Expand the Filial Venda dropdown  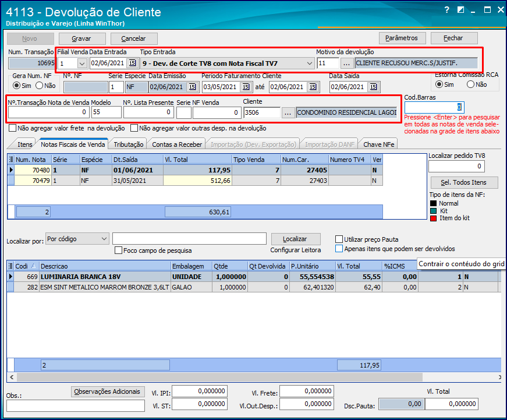(82, 63)
